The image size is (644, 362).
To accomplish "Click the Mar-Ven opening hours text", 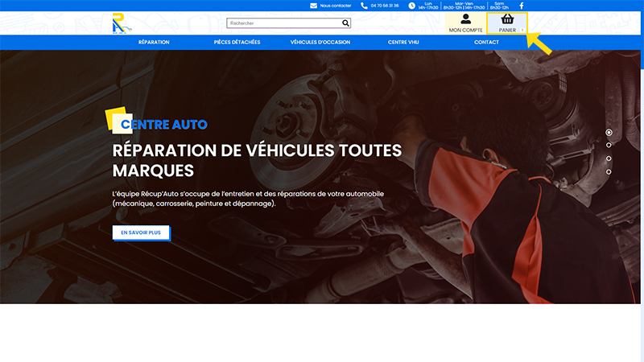I will tap(464, 6).
